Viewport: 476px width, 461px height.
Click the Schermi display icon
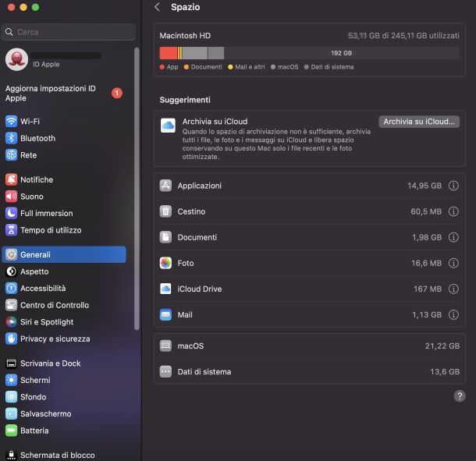coord(11,380)
